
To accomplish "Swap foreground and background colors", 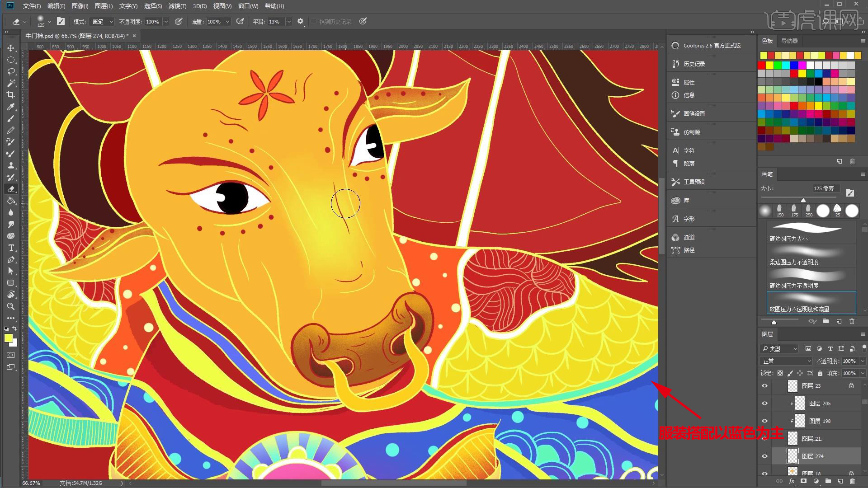I will pos(15,328).
